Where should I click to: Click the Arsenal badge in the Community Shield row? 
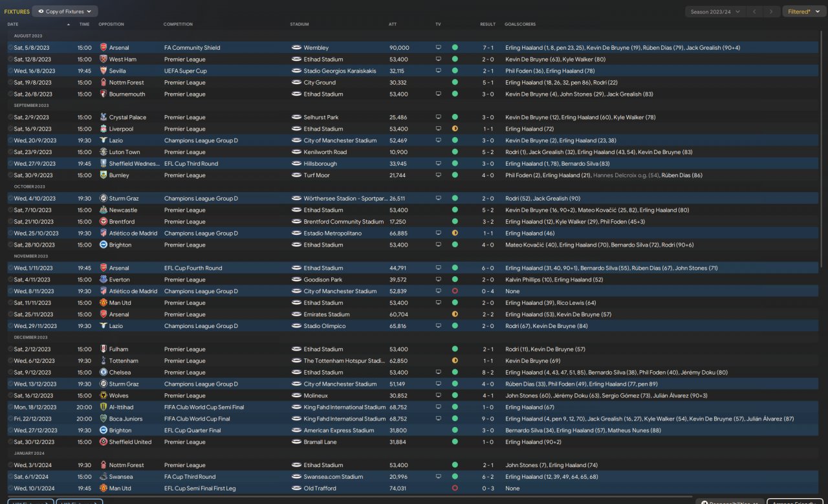click(x=103, y=47)
